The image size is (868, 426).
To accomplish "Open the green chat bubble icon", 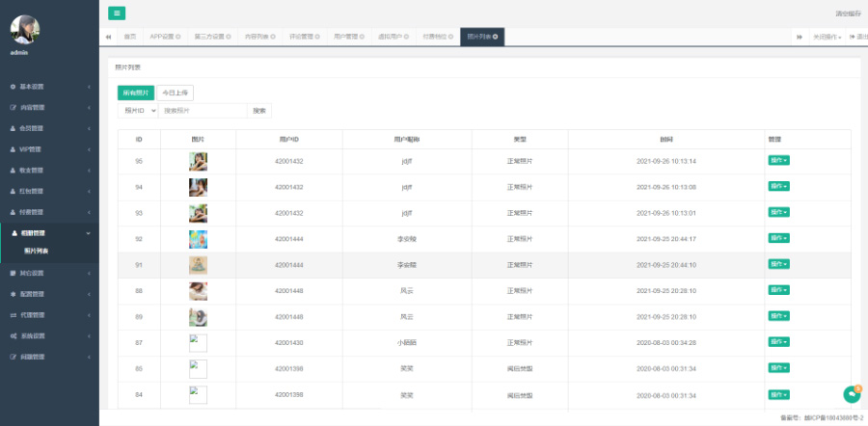I will tap(851, 394).
